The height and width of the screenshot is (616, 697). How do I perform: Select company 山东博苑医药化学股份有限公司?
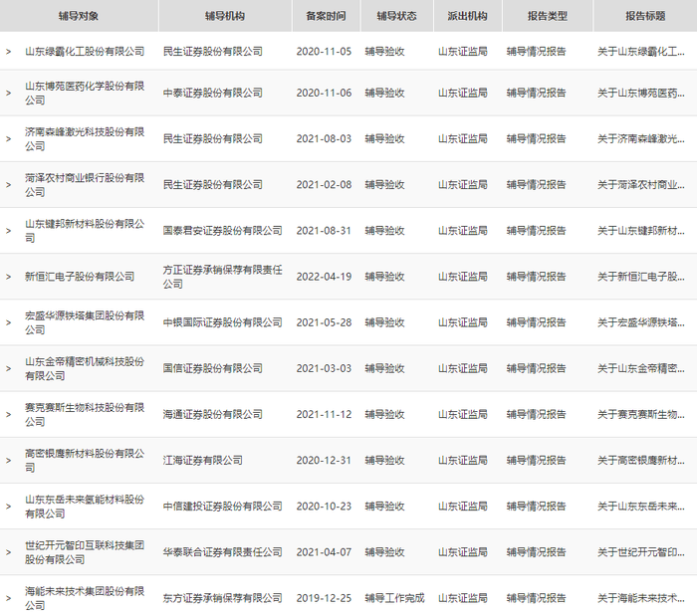(85, 94)
